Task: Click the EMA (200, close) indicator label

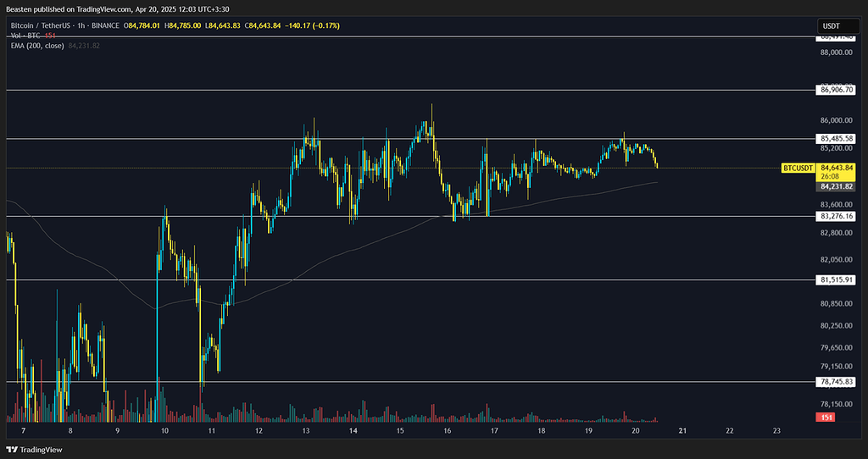Action: tap(38, 45)
